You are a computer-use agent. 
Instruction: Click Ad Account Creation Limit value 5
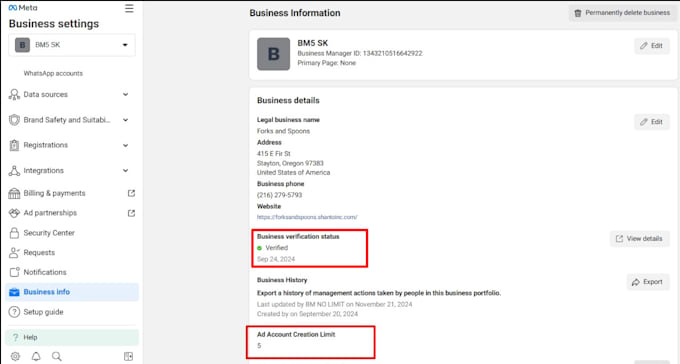click(x=259, y=346)
